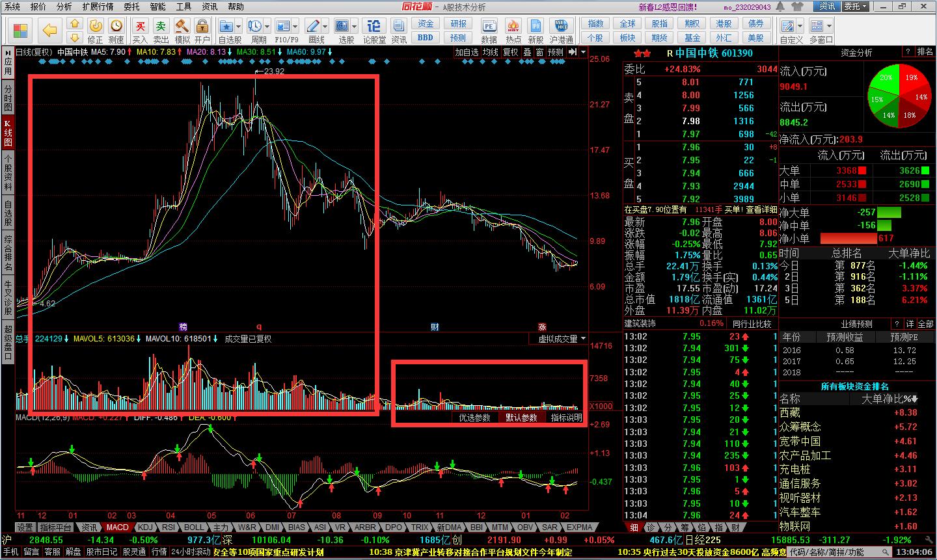Click the yellow down arrow button
This screenshot has width=937, height=560.
pyautogui.click(x=75, y=36)
